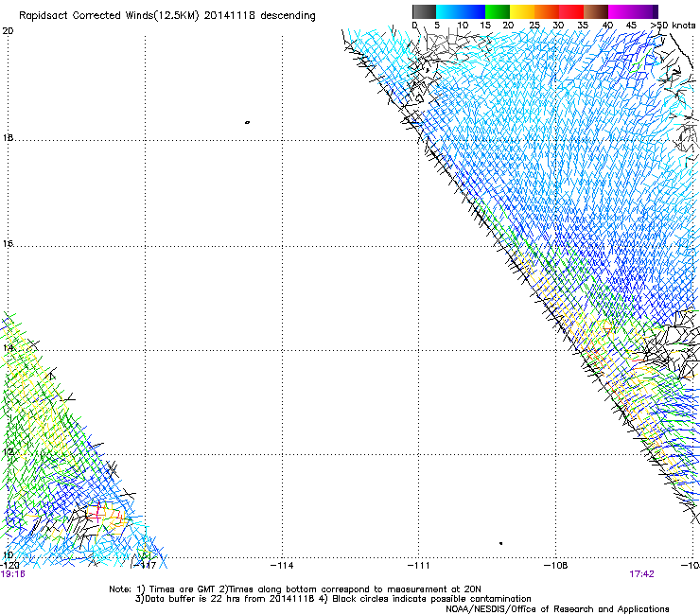Image resolution: width=700 pixels, height=615 pixels.
Task: Click the gray 0-5 knots color swatch
Action: [x=424, y=11]
